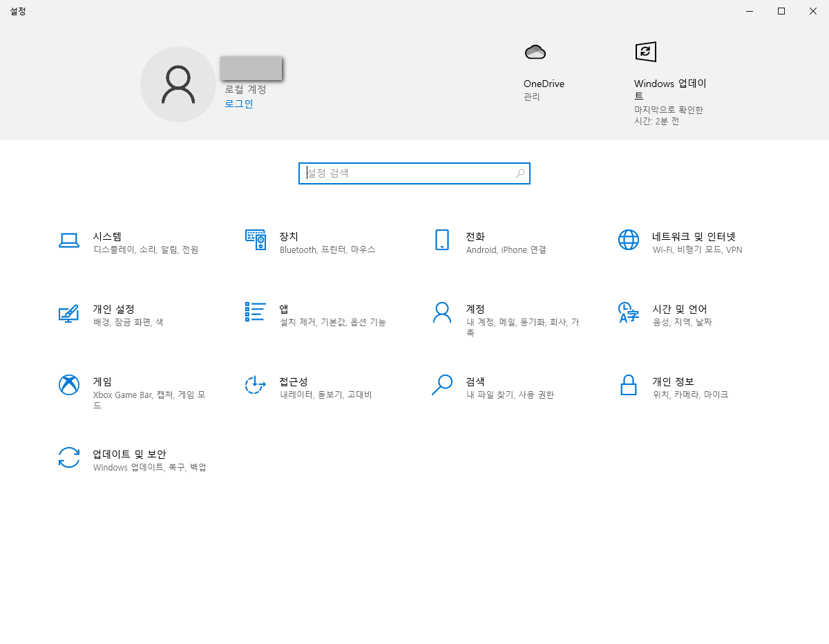Click 내 파일 찾기, 사용 권한 description
829x644 pixels.
point(510,395)
